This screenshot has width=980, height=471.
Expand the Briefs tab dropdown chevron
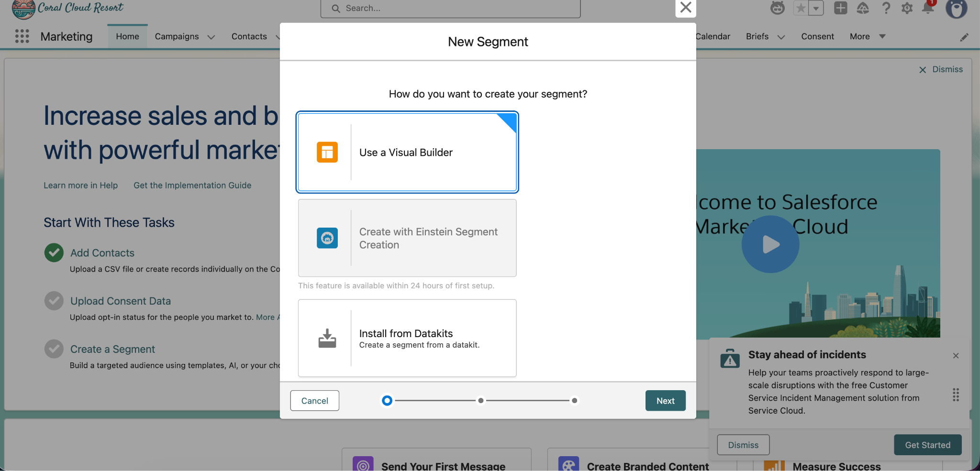781,37
